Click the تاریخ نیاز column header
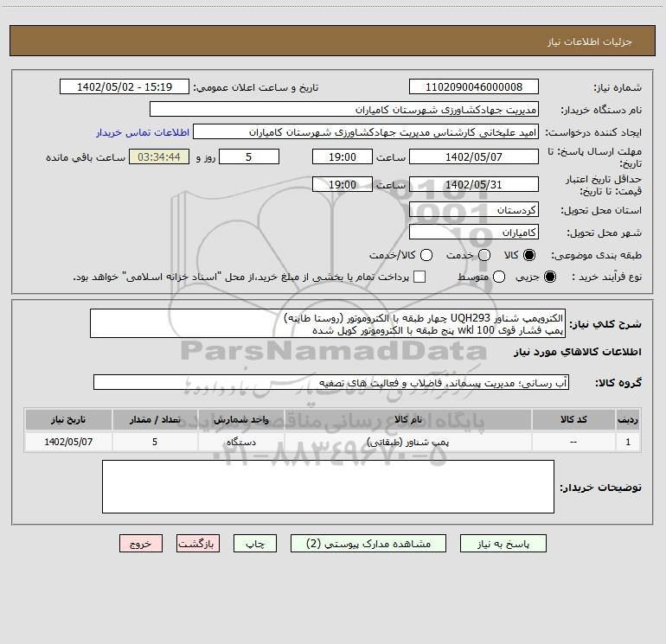Viewport: 666px width, 644px height. coord(68,419)
